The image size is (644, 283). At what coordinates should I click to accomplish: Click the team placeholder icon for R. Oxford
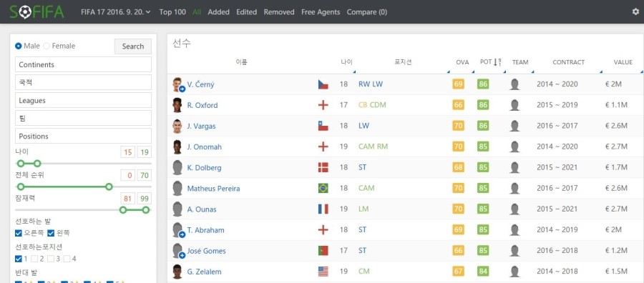click(514, 105)
